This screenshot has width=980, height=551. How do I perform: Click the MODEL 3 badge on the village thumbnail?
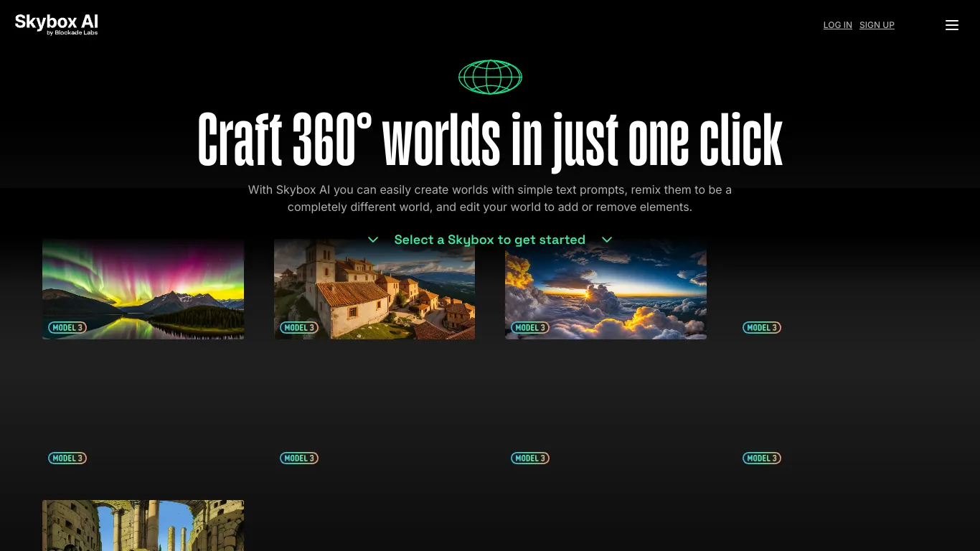click(299, 327)
